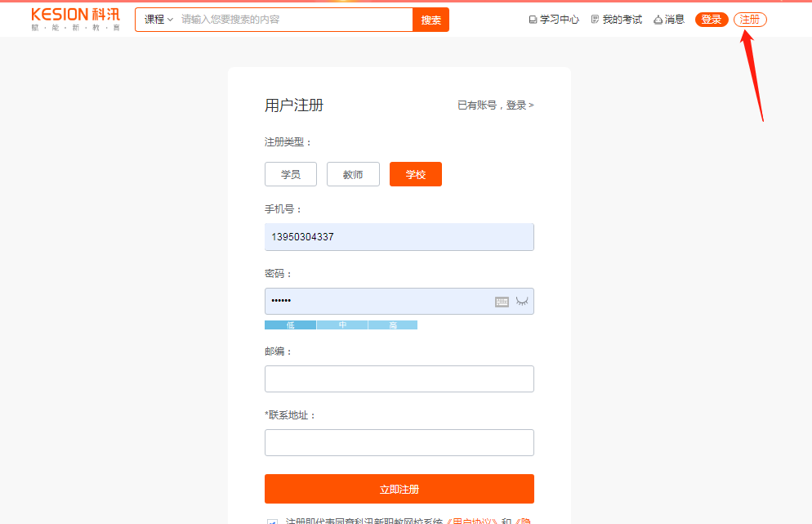Toggle password visibility eye icon

coord(522,302)
